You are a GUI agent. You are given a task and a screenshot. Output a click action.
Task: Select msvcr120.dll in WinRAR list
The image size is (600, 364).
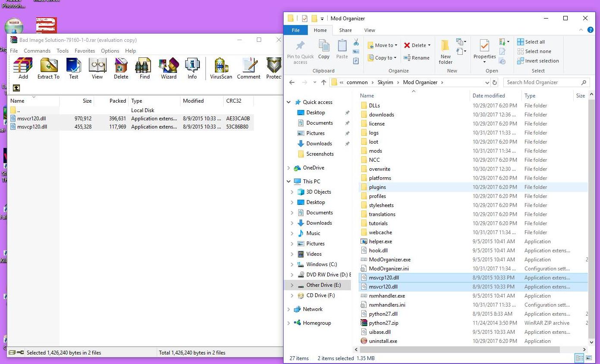(x=131, y=119)
